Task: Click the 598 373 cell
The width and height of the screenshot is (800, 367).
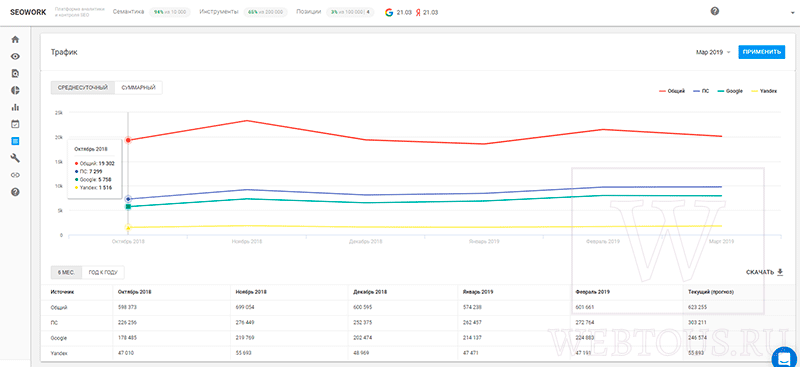Action: [x=128, y=307]
